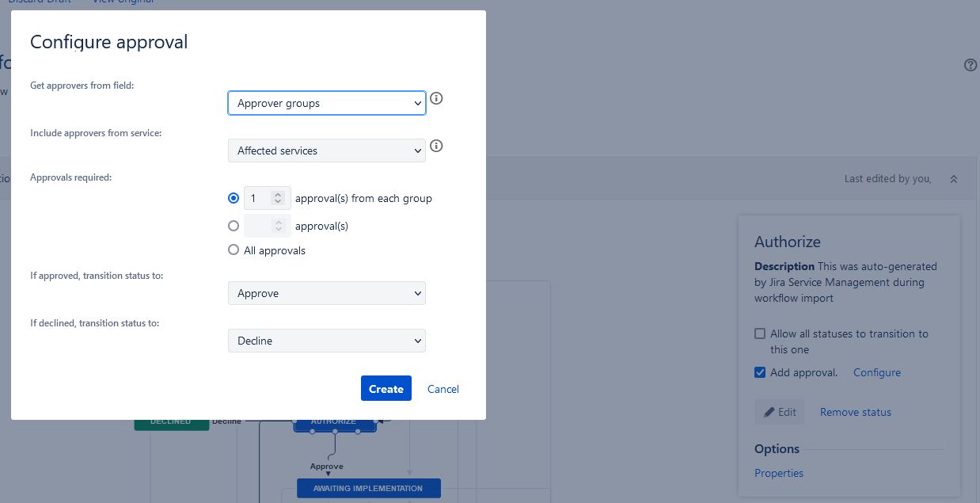The image size is (980, 503).
Task: Uncheck the 'Add approval' checkbox
Action: (x=760, y=372)
